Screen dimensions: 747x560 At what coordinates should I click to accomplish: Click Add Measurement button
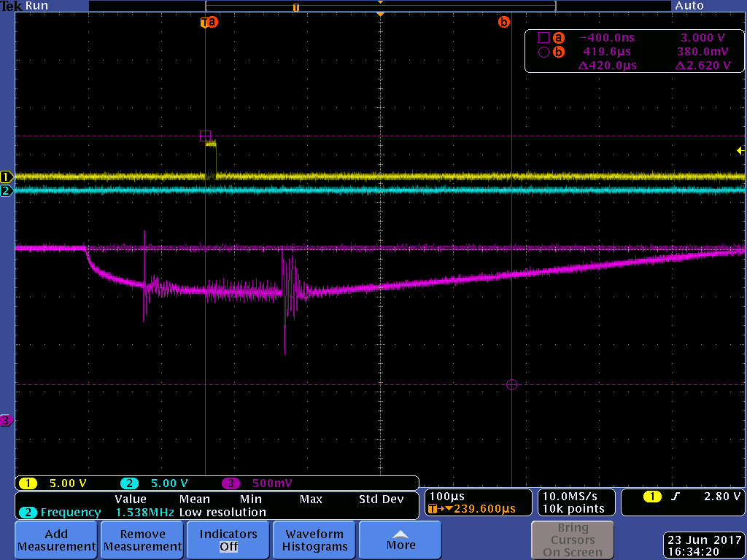[x=56, y=540]
